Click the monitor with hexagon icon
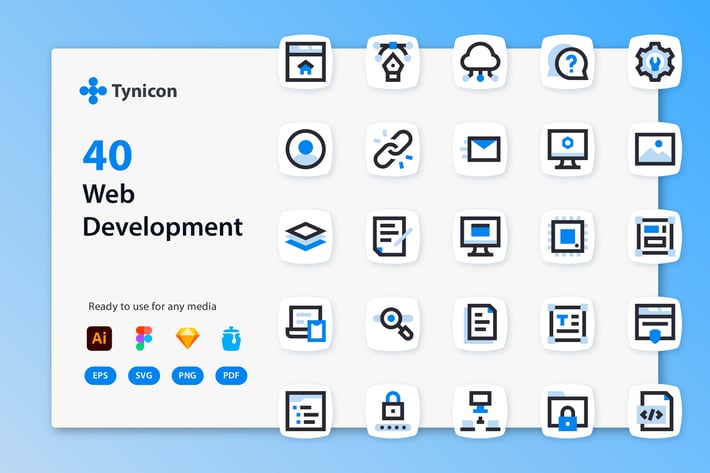This screenshot has height=473, width=710. pyautogui.click(x=567, y=149)
